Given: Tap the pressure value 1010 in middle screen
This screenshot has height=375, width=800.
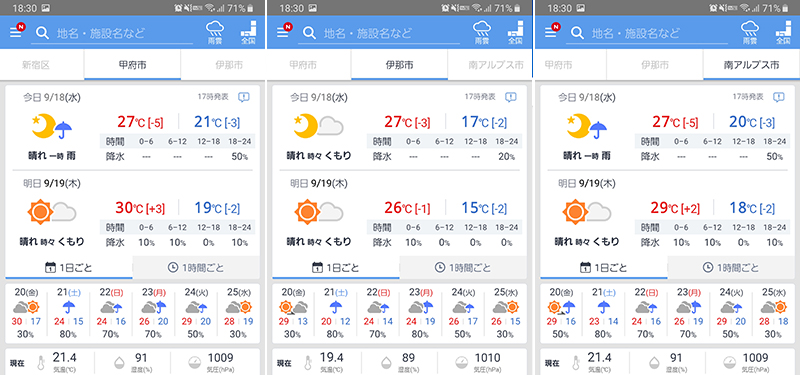Looking at the screenshot, I should click(487, 358).
